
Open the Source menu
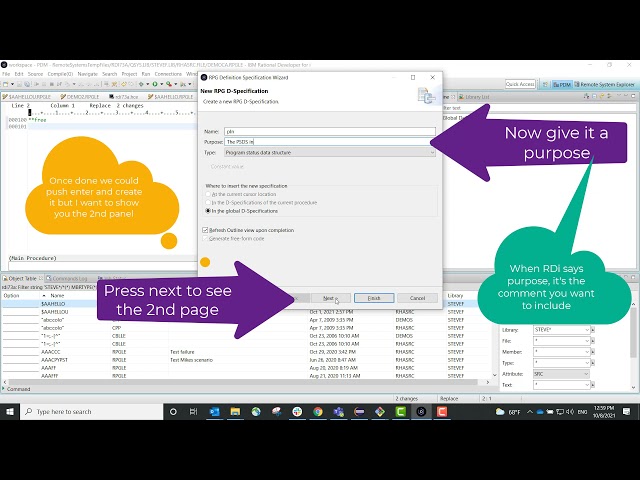pyautogui.click(x=36, y=74)
